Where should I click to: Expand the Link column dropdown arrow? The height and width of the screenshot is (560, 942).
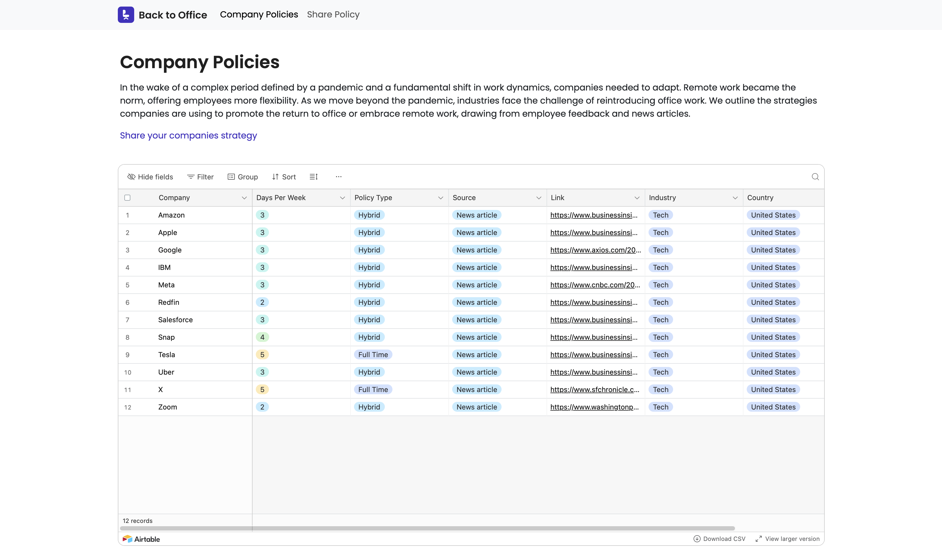[637, 198]
